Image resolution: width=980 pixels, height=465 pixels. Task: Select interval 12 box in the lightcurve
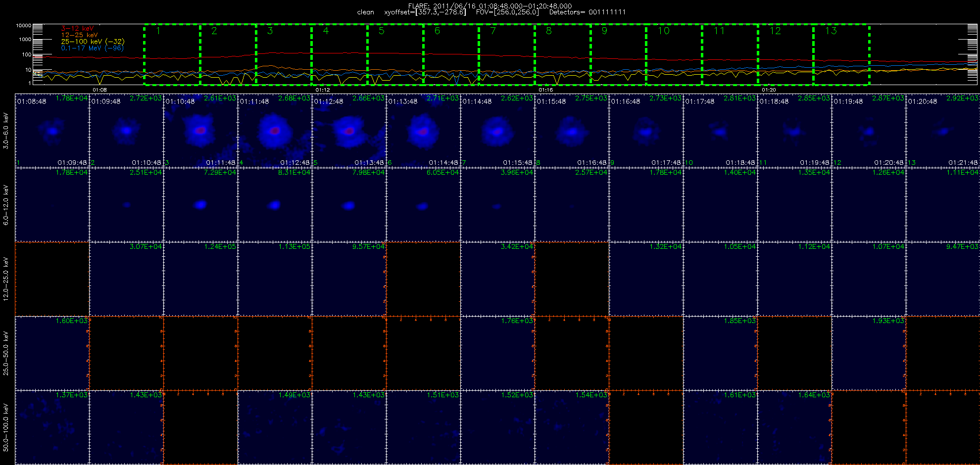coord(786,54)
